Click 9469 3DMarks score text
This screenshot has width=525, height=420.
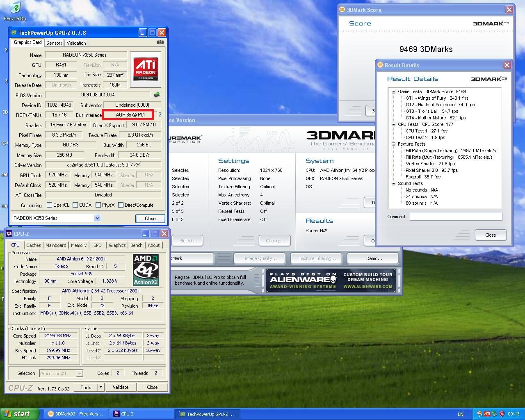click(426, 49)
